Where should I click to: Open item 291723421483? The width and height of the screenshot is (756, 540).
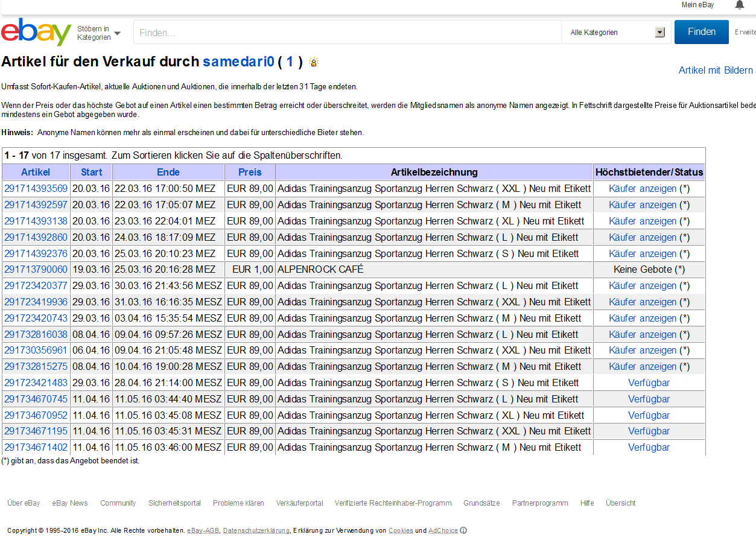pos(36,383)
